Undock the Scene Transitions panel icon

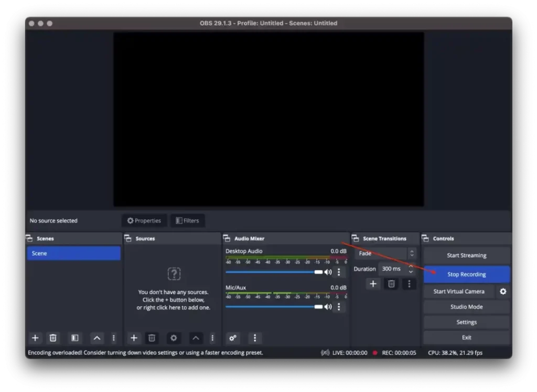[x=356, y=238]
